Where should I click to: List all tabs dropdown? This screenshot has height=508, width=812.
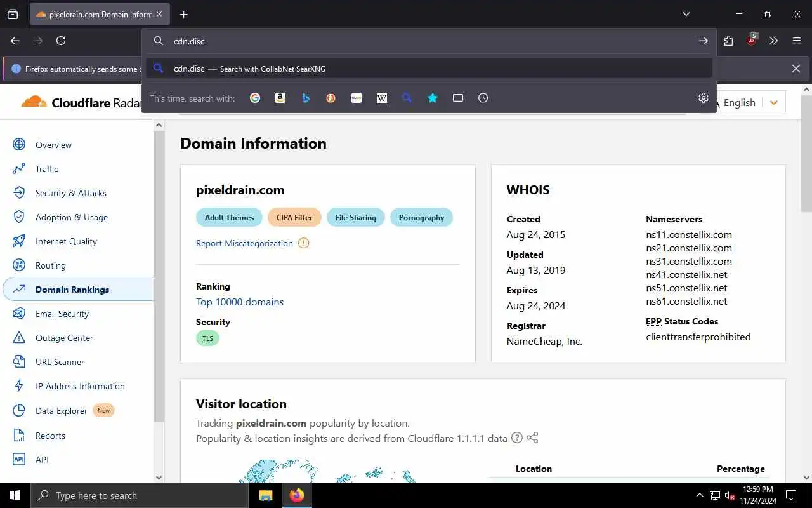686,14
